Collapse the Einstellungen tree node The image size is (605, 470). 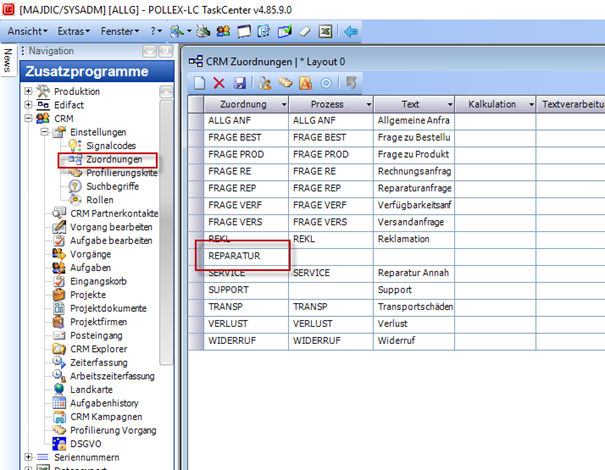[x=44, y=132]
